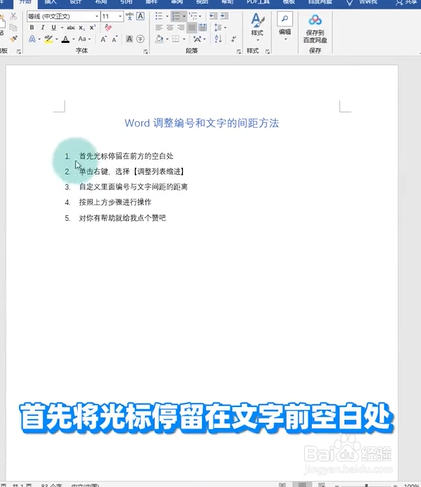Click the character border icon
This screenshot has height=487, width=421.
141,16
